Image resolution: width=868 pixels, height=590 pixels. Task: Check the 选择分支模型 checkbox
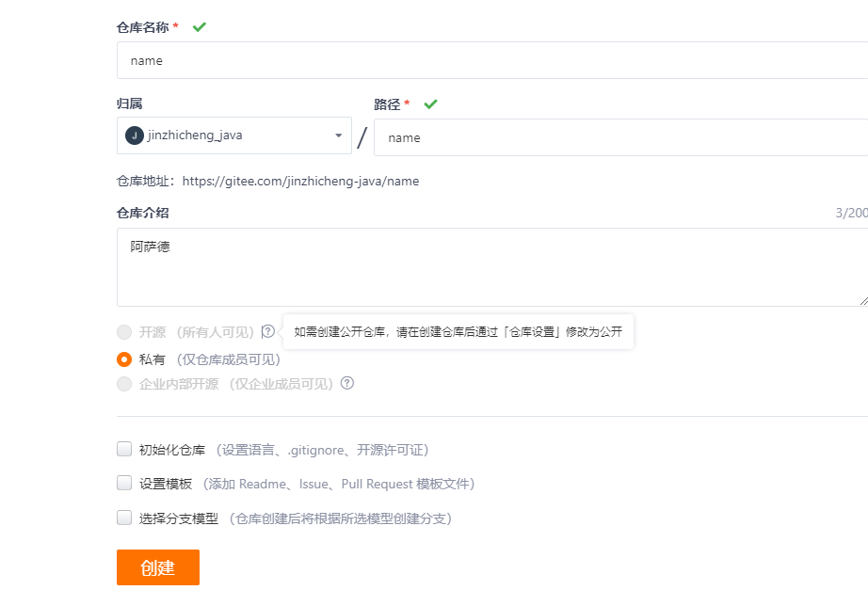coord(124,518)
